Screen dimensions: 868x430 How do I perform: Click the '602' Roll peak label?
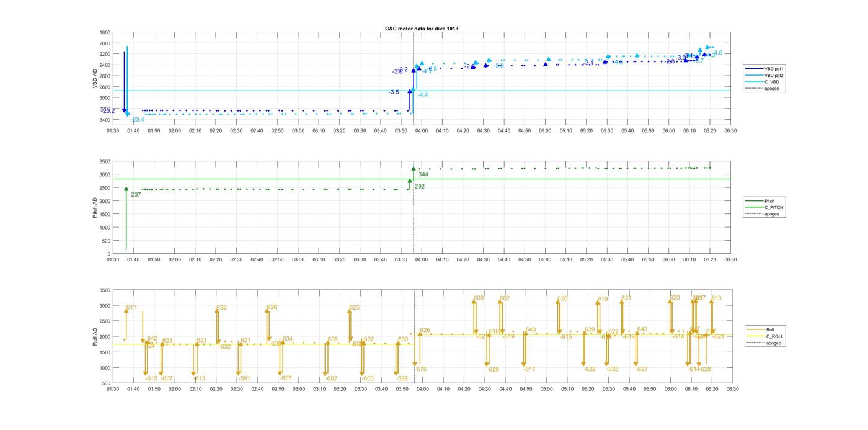[x=505, y=298]
